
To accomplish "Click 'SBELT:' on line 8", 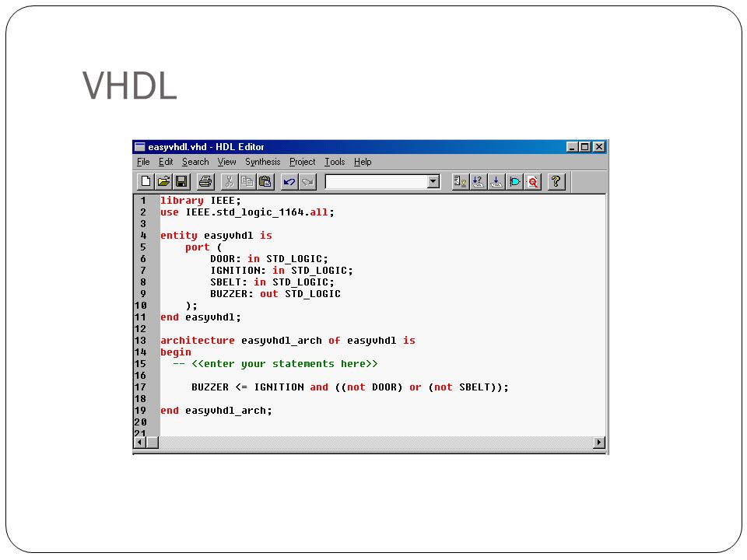I will pyautogui.click(x=229, y=282).
